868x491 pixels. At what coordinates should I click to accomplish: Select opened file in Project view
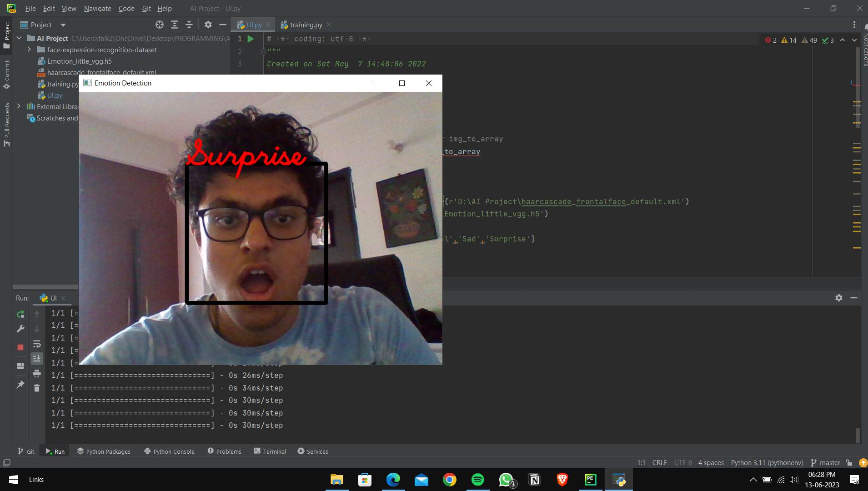159,25
